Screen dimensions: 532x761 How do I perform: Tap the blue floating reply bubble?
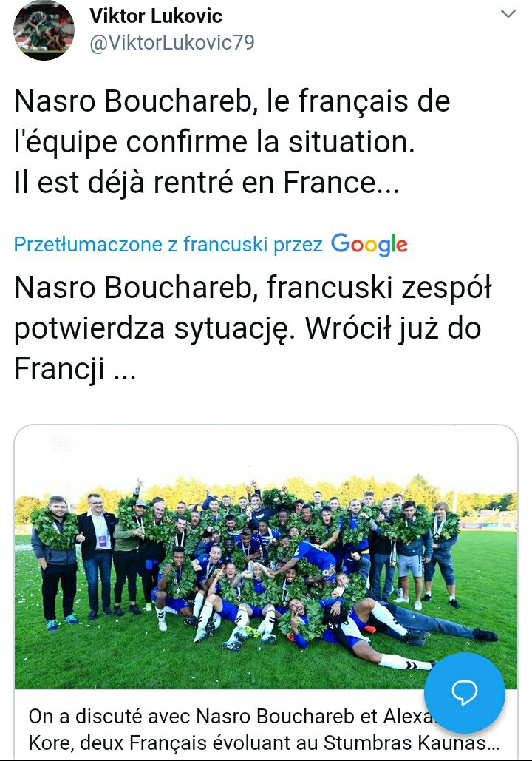click(x=465, y=691)
